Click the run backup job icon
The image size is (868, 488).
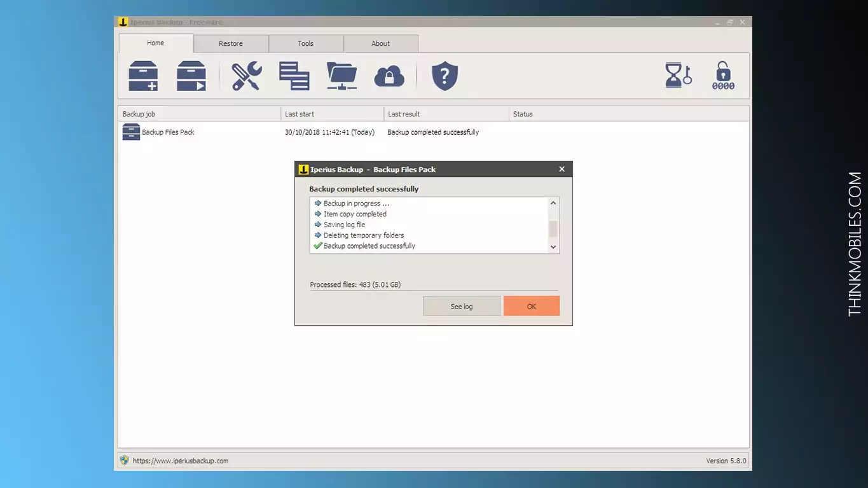(191, 76)
